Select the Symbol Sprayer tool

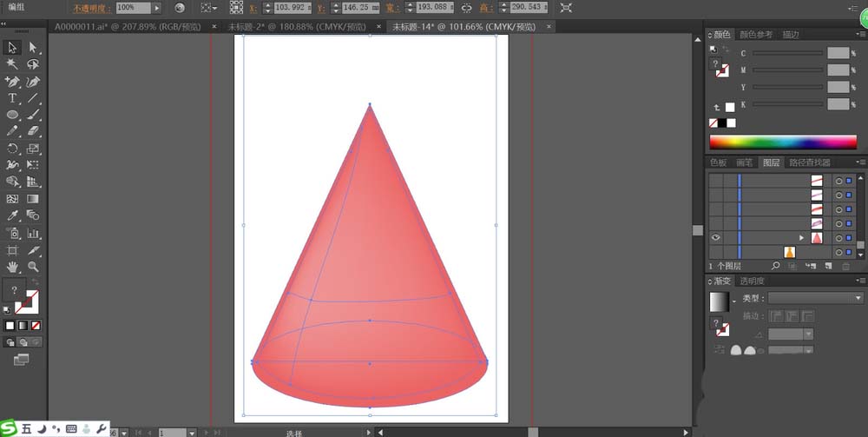pos(12,233)
